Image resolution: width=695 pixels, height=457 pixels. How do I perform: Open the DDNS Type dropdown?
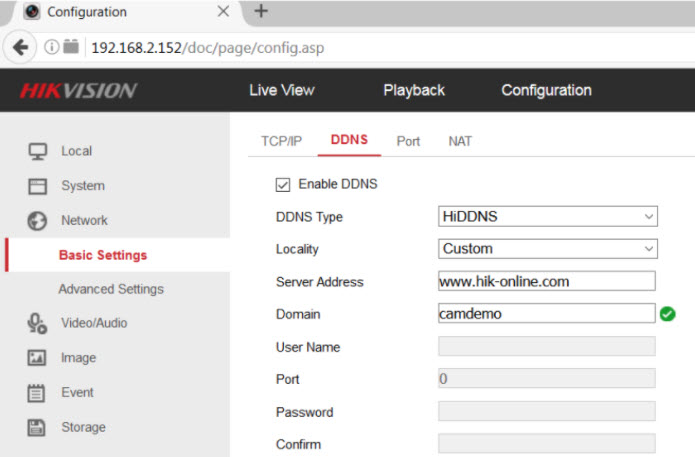[547, 216]
